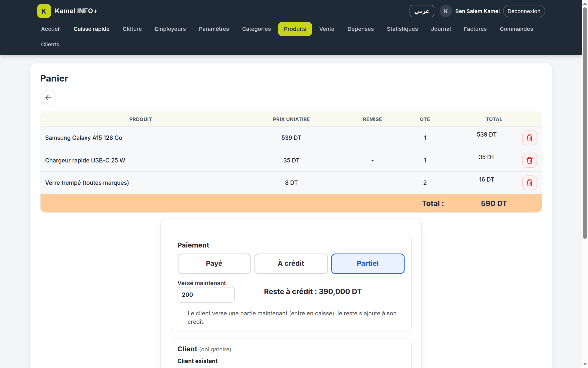Go to Factures

pyautogui.click(x=475, y=29)
